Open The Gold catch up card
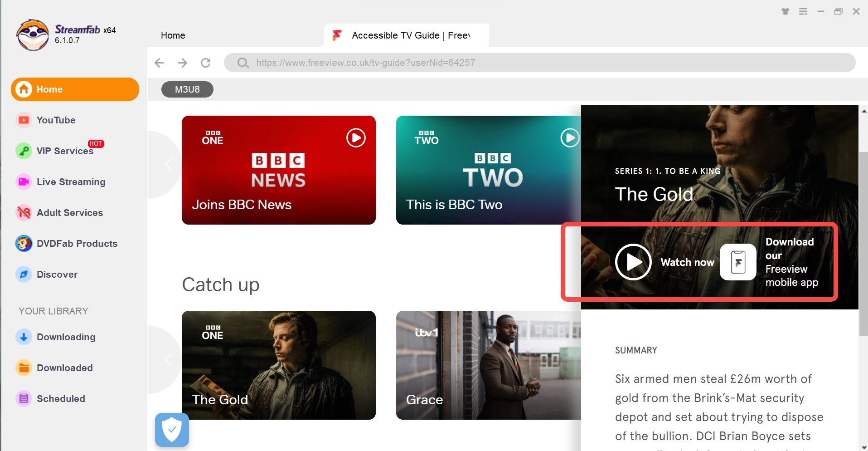This screenshot has height=451, width=868. coord(279,365)
